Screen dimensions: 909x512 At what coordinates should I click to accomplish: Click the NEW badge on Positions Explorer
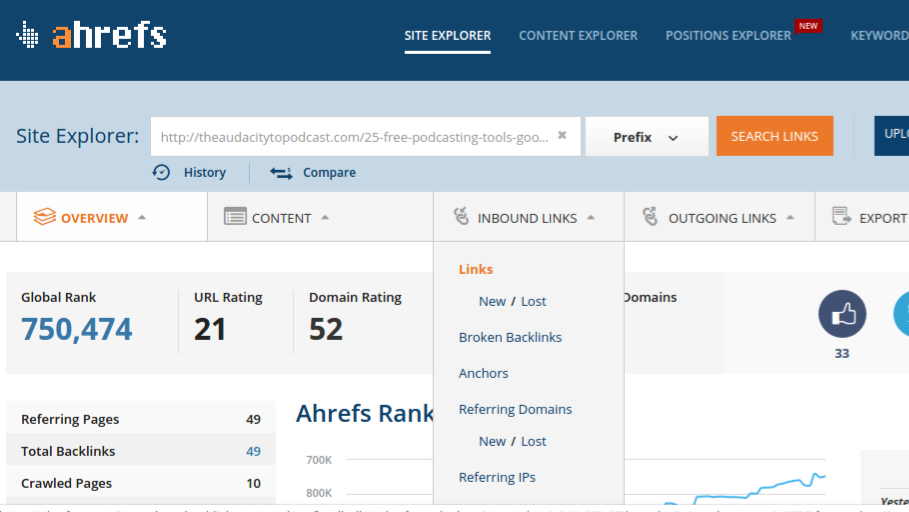click(808, 26)
